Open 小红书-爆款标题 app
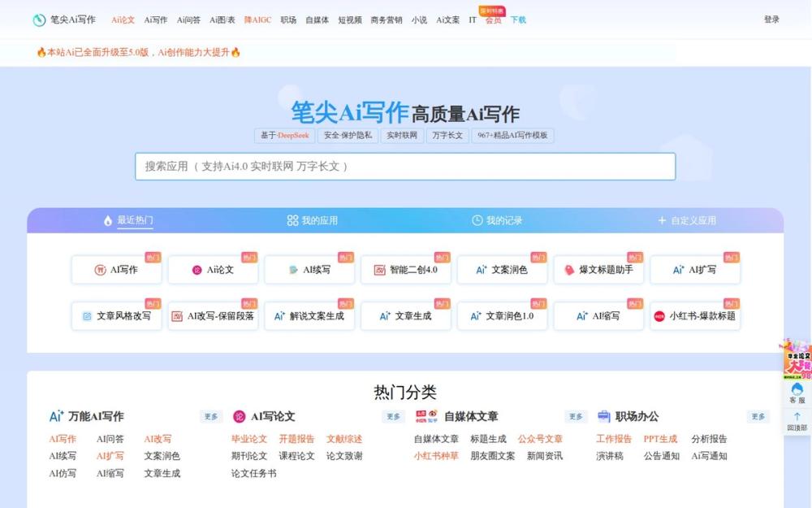812x508 pixels. point(695,315)
